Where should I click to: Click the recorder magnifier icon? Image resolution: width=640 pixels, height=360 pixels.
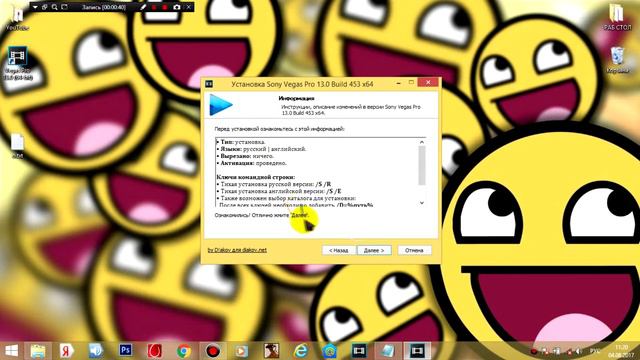click(x=54, y=7)
